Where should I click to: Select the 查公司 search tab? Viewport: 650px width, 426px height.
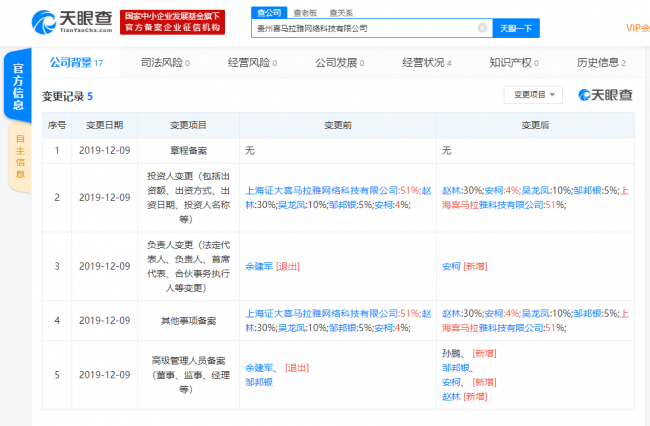point(269,13)
